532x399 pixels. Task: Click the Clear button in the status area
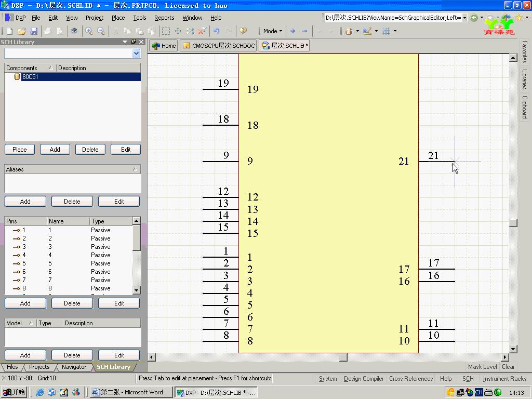(508, 367)
